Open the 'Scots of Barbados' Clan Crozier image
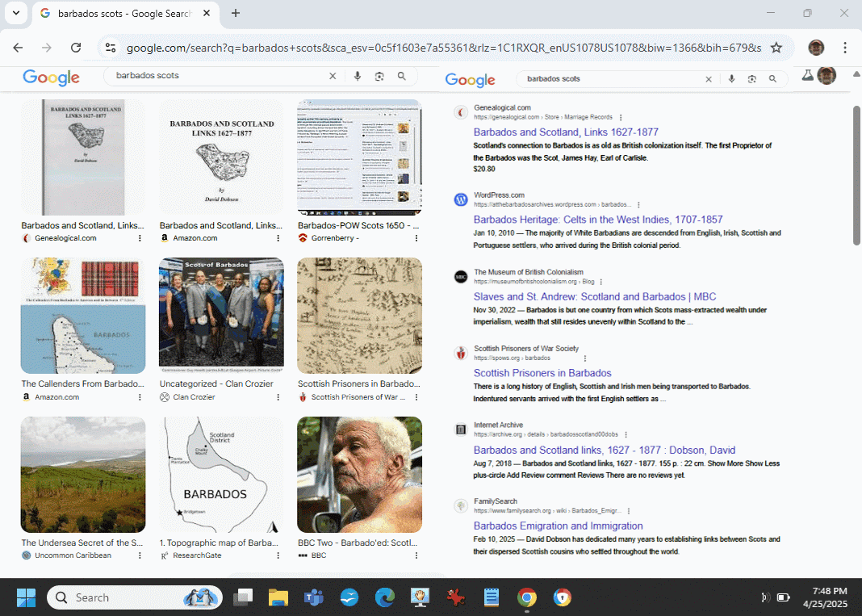 coord(221,312)
